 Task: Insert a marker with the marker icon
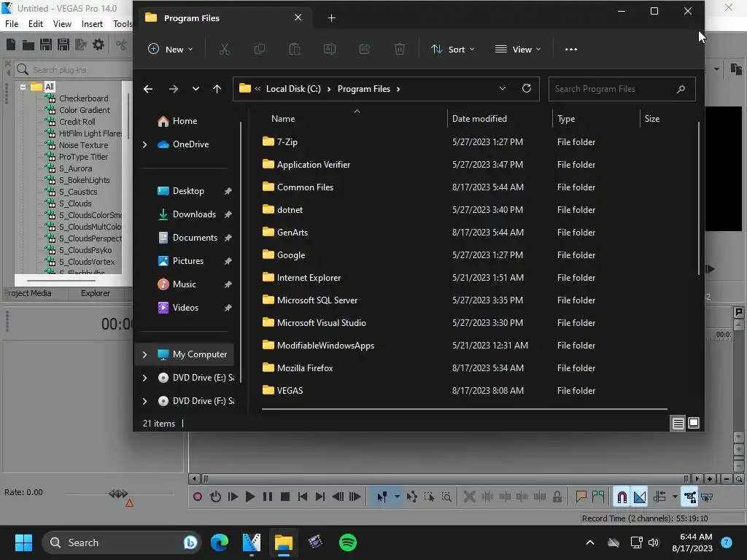coord(581,497)
